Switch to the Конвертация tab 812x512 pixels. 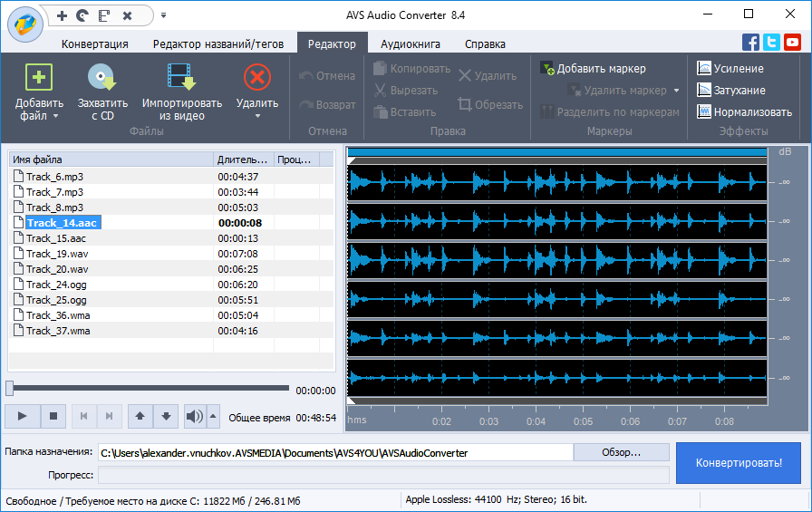tap(95, 44)
